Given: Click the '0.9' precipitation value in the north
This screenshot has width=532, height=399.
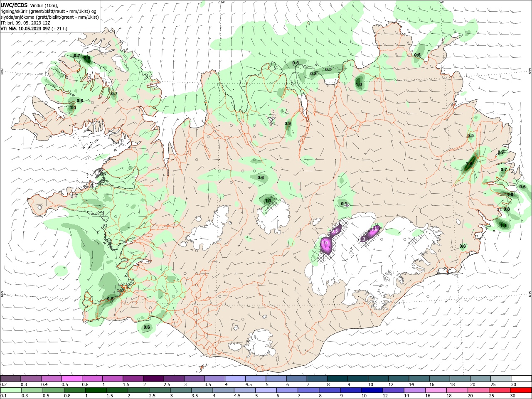Looking at the screenshot, I should click(x=288, y=123).
